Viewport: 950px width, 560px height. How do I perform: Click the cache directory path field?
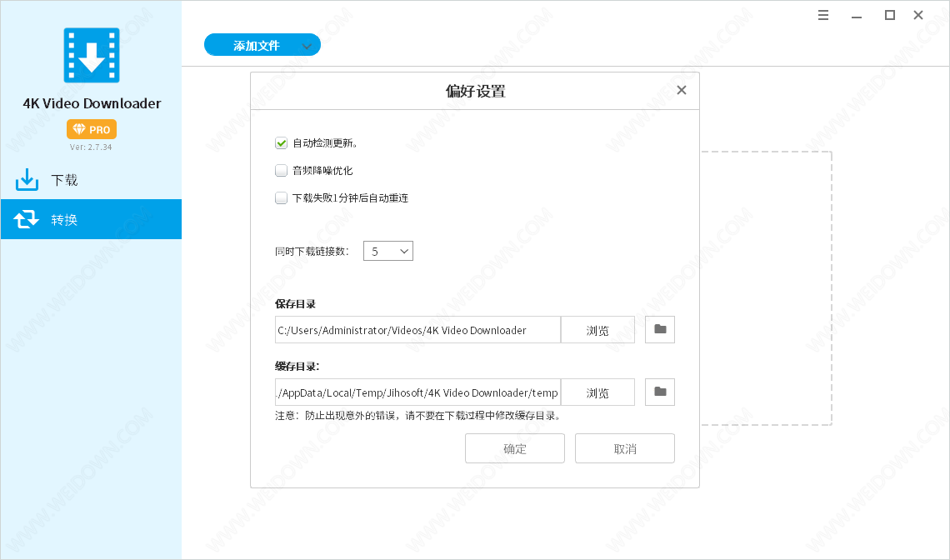417,392
